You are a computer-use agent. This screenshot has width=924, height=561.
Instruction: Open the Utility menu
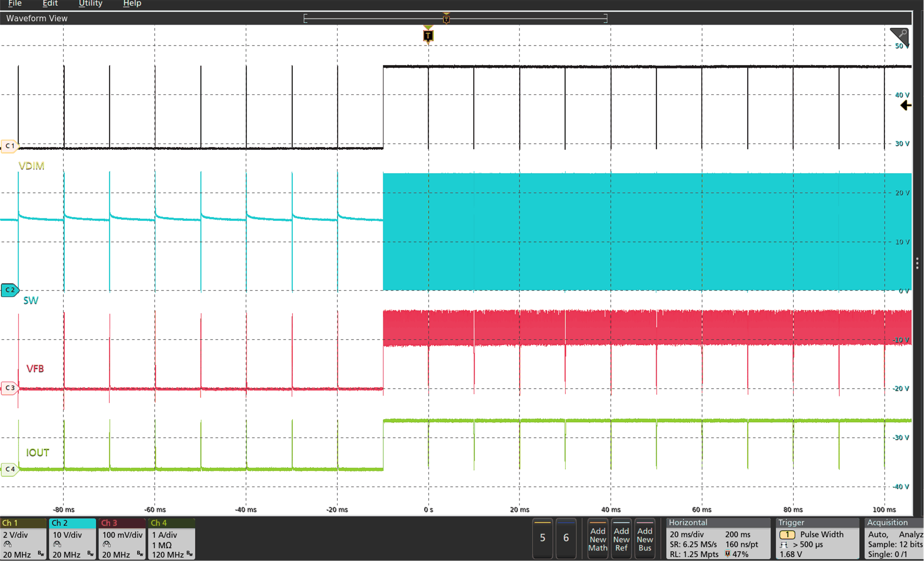pos(90,3)
